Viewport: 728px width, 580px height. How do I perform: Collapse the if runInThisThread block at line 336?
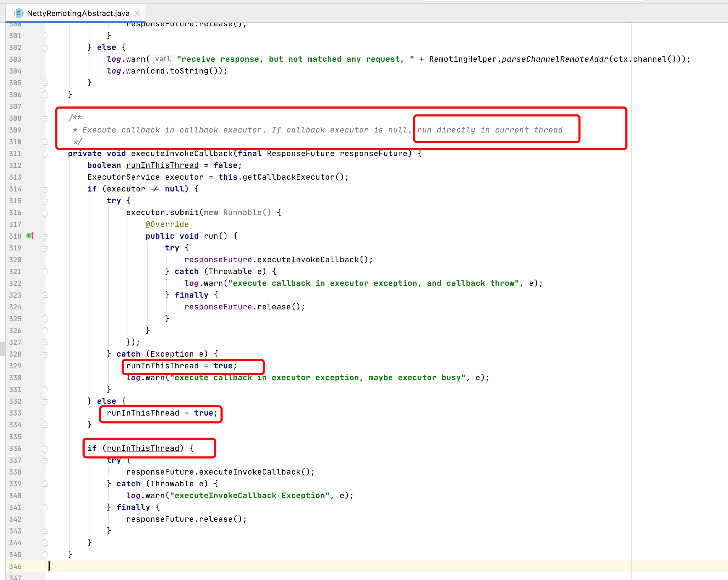[x=45, y=449]
